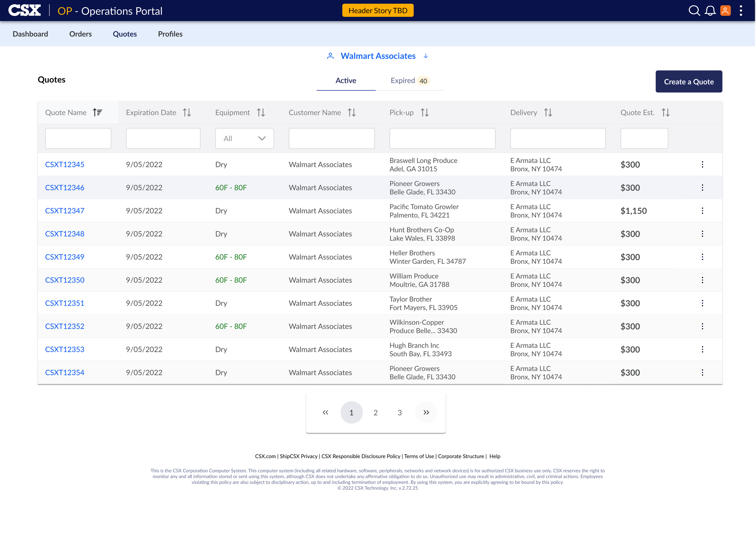Viewport: 756px width, 538px height.
Task: Go to next pages double-chevron
Action: 426,412
